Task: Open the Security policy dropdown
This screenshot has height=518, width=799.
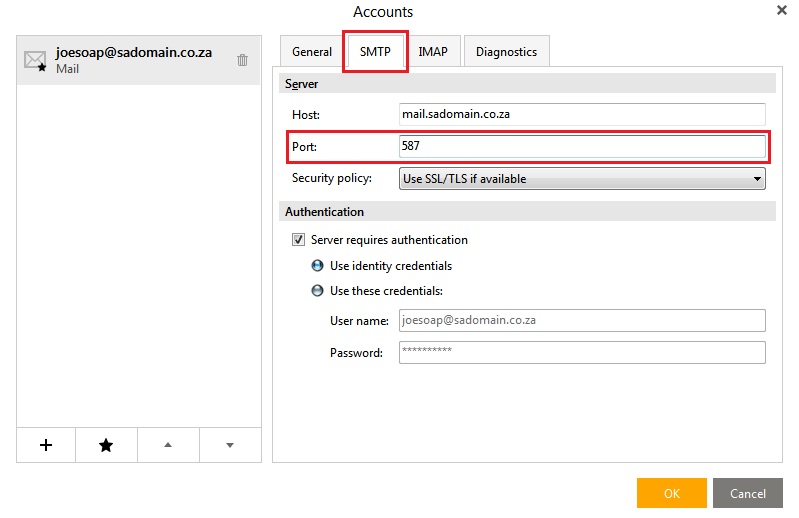Action: [582, 179]
